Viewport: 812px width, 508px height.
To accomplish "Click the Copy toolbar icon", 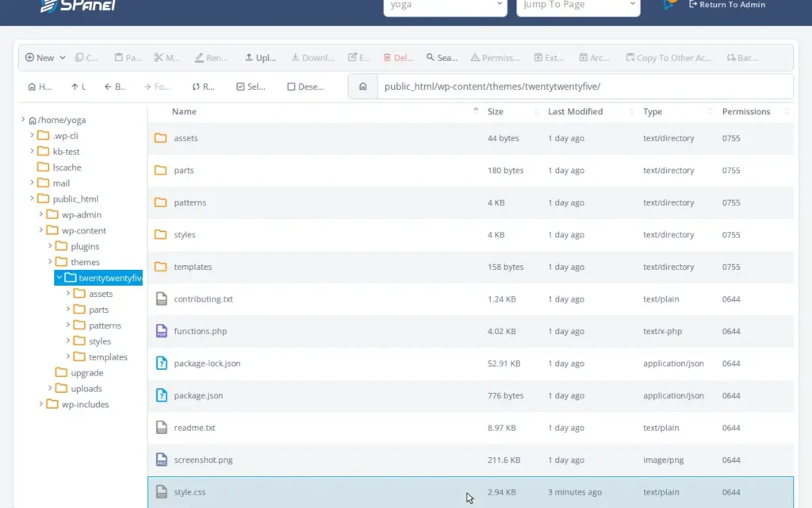I will tap(79, 57).
